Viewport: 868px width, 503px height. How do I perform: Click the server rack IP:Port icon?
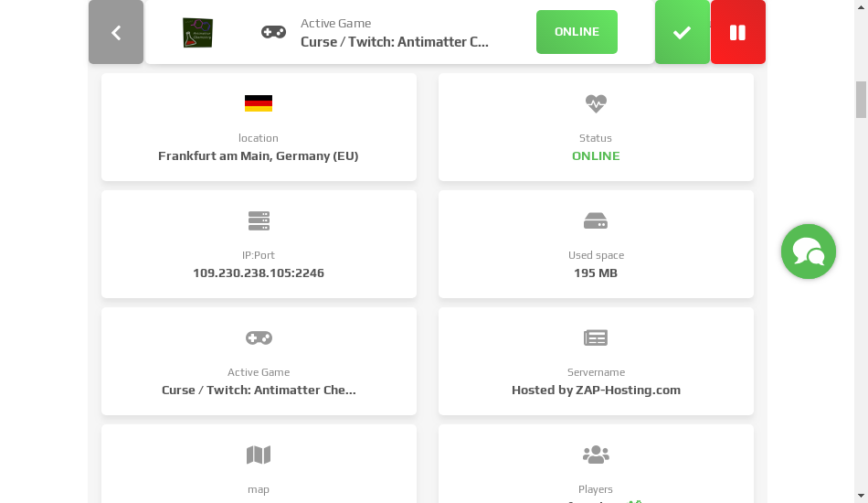[259, 220]
